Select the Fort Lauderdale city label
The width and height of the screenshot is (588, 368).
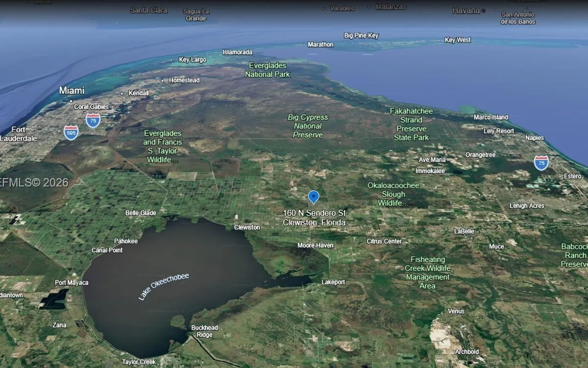18,134
